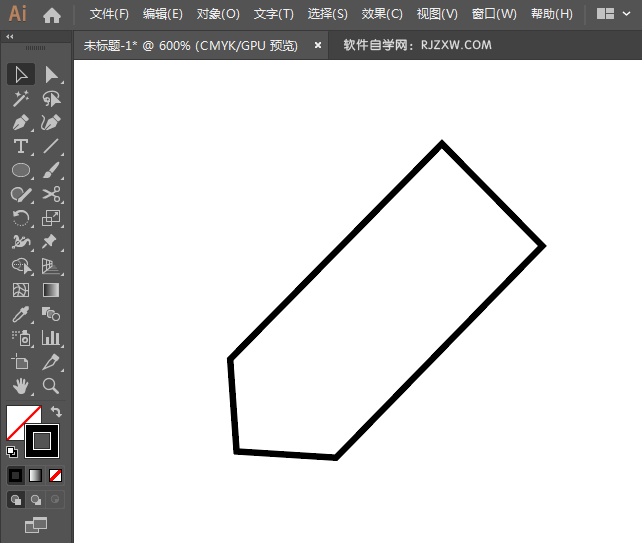The image size is (642, 543).
Task: Enable Draw Normal mode
Action: coord(16,500)
